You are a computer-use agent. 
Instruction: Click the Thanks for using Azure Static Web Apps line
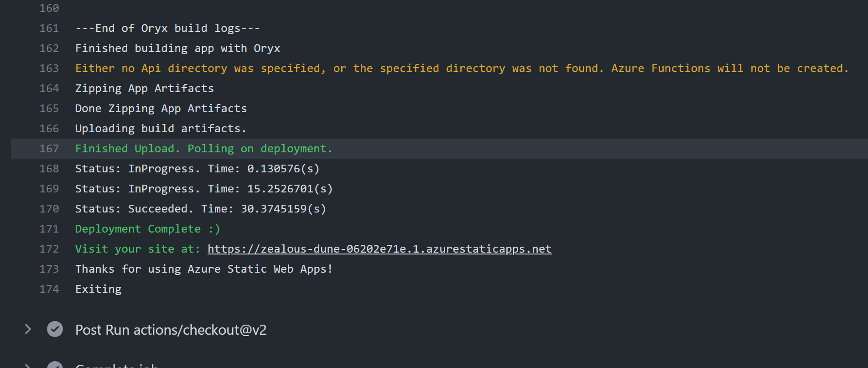[x=203, y=269]
